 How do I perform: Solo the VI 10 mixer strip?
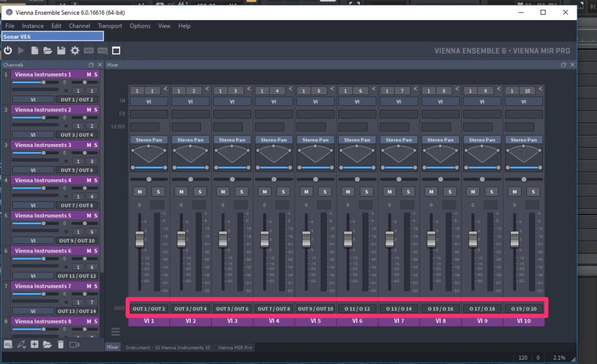tap(533, 192)
